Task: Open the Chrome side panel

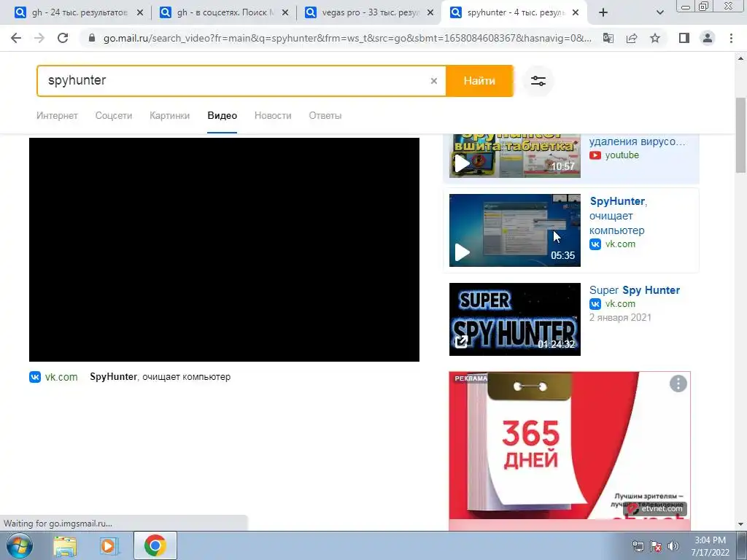Action: tap(684, 38)
